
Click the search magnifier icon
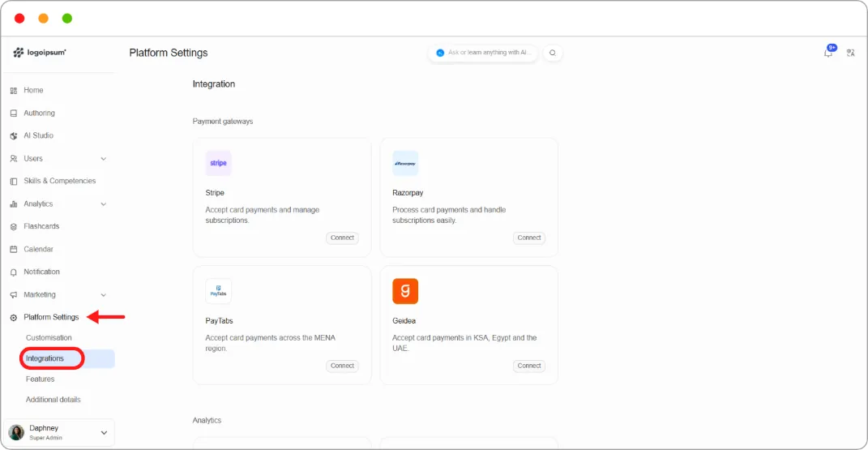(553, 53)
